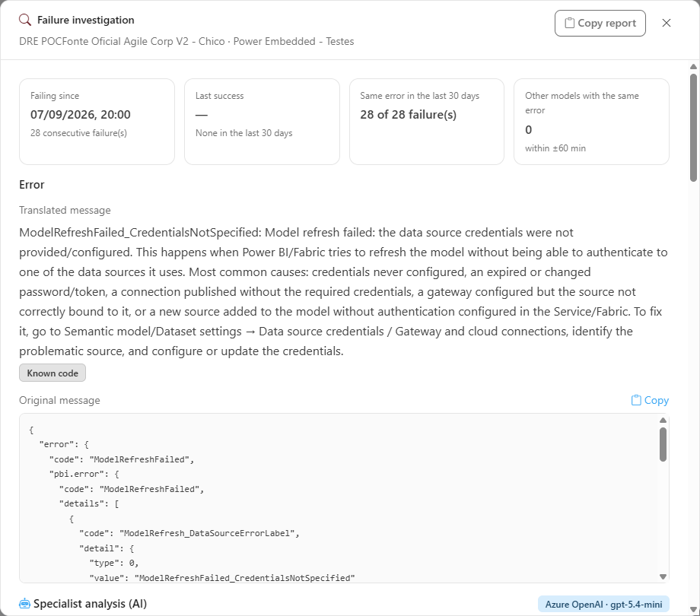
Task: Select 'Same error in the last 30 days' card
Action: (x=427, y=122)
